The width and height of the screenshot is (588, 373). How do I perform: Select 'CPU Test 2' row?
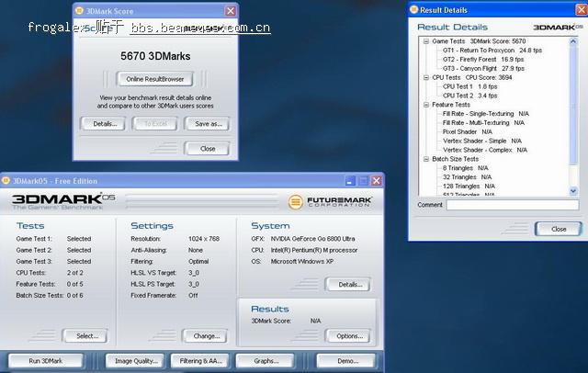click(469, 96)
